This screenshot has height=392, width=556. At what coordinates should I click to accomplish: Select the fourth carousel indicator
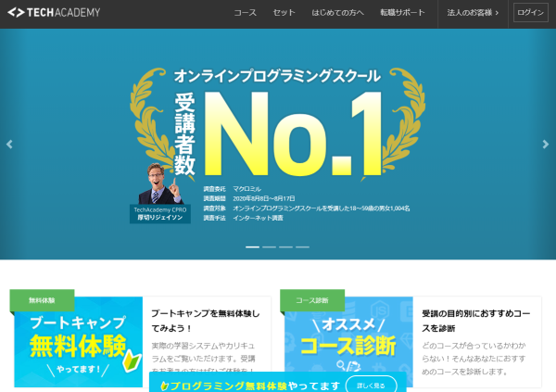pyautogui.click(x=302, y=247)
